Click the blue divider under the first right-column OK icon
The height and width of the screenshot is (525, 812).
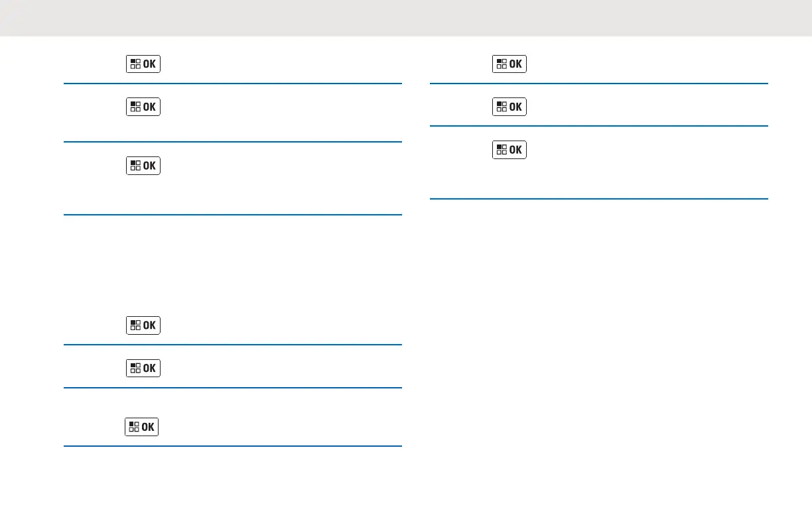point(599,83)
